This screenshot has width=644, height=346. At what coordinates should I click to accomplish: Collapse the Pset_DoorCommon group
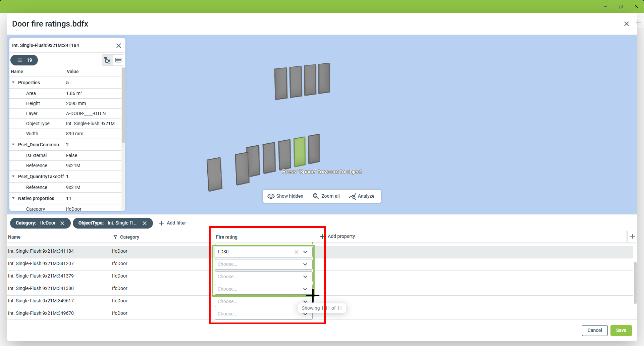point(13,145)
